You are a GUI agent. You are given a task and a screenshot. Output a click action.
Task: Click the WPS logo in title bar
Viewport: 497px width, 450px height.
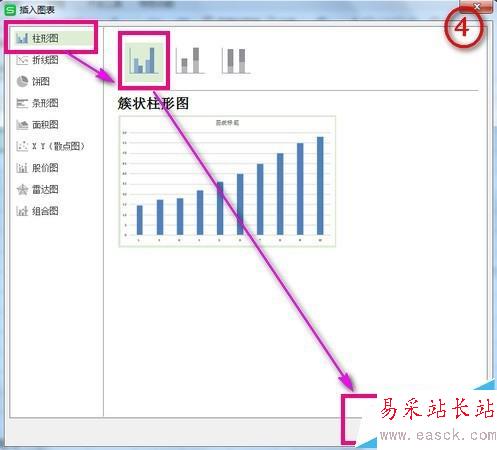click(10, 10)
